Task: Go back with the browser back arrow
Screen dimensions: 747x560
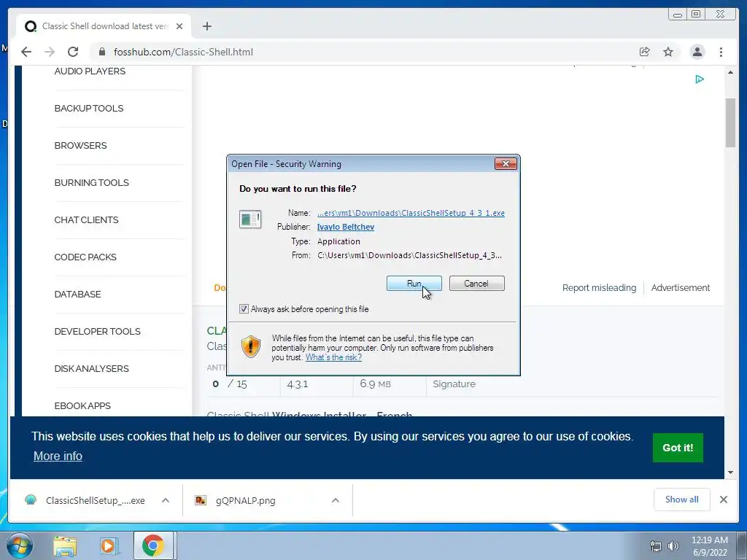Action: click(x=26, y=52)
